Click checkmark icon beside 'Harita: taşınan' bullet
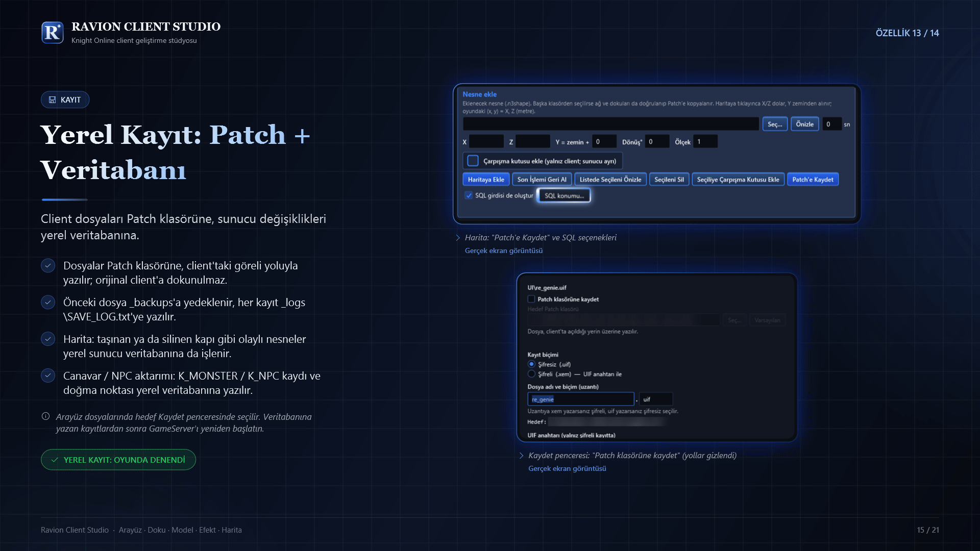The image size is (980, 551). 48,339
